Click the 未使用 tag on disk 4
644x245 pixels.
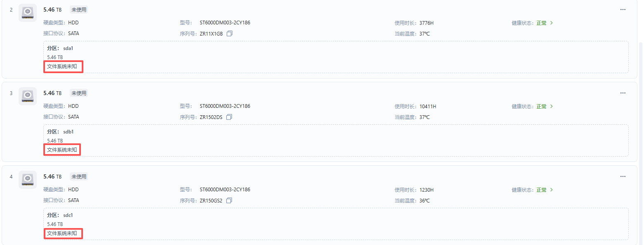tap(79, 176)
